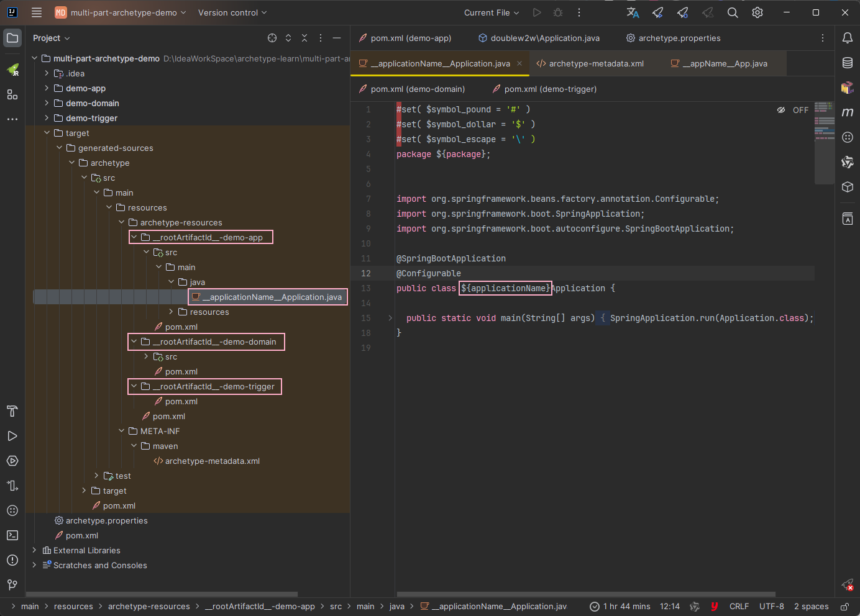Open the main hamburger menu
Image resolution: width=860 pixels, height=616 pixels.
pos(37,12)
